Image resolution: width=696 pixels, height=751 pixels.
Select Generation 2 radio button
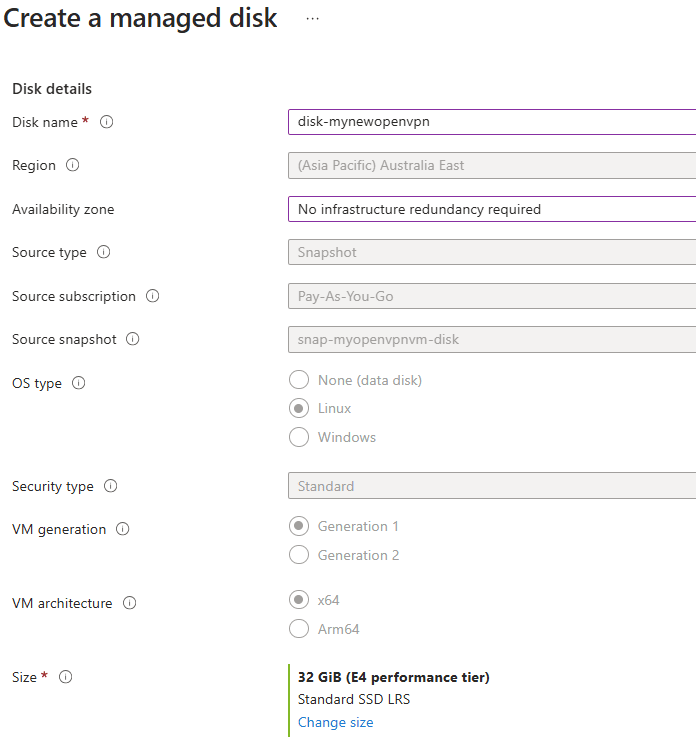click(298, 555)
